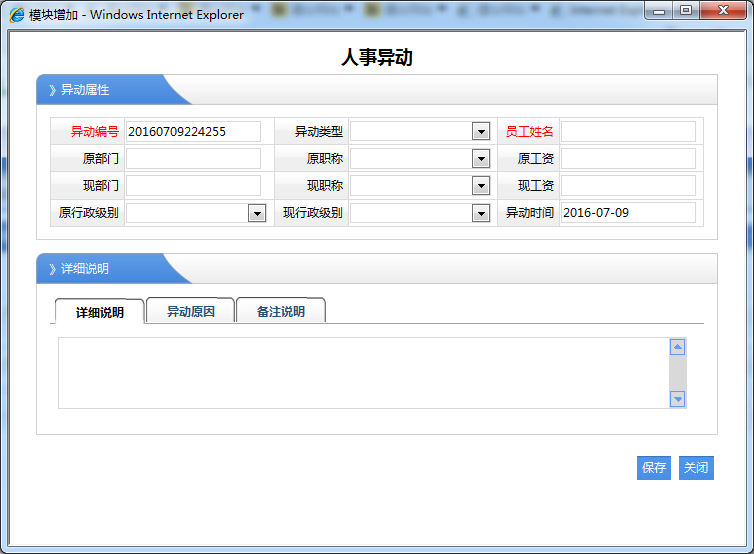Click the 异动时间 date field
This screenshot has width=754, height=554.
[628, 213]
